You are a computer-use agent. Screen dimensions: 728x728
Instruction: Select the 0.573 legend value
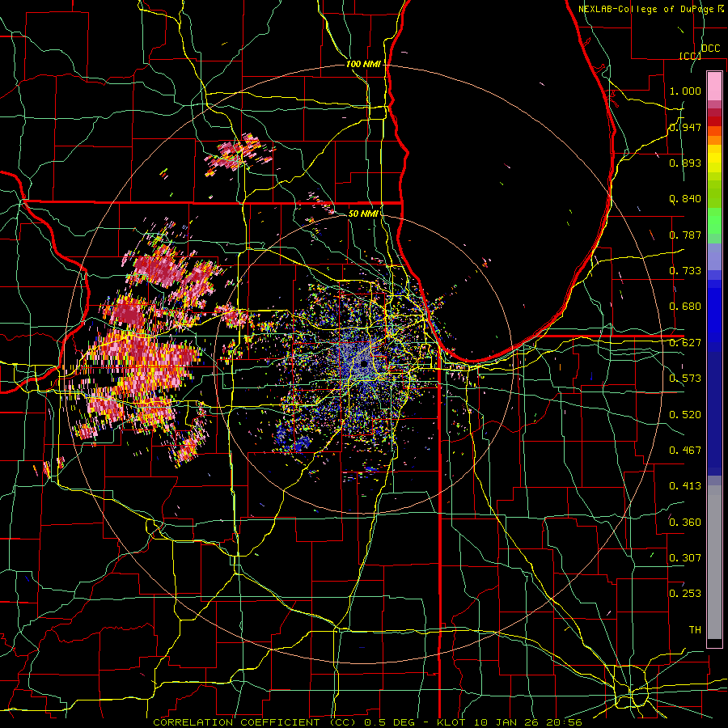tap(685, 379)
